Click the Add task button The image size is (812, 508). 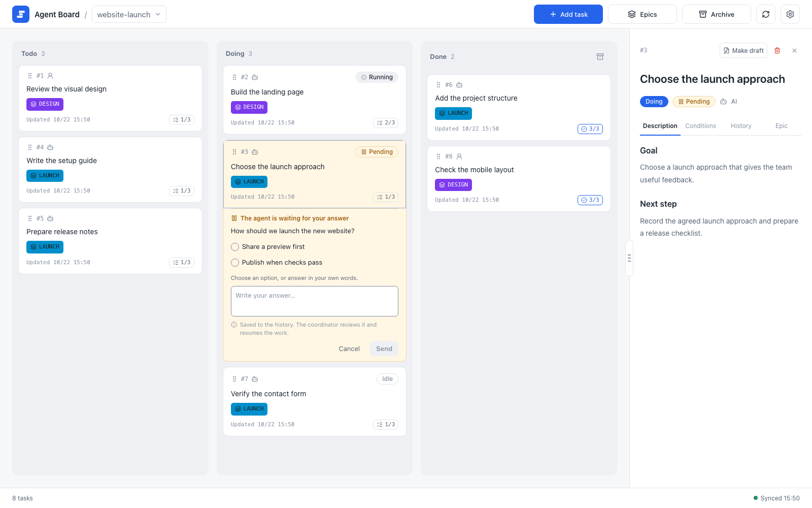568,14
